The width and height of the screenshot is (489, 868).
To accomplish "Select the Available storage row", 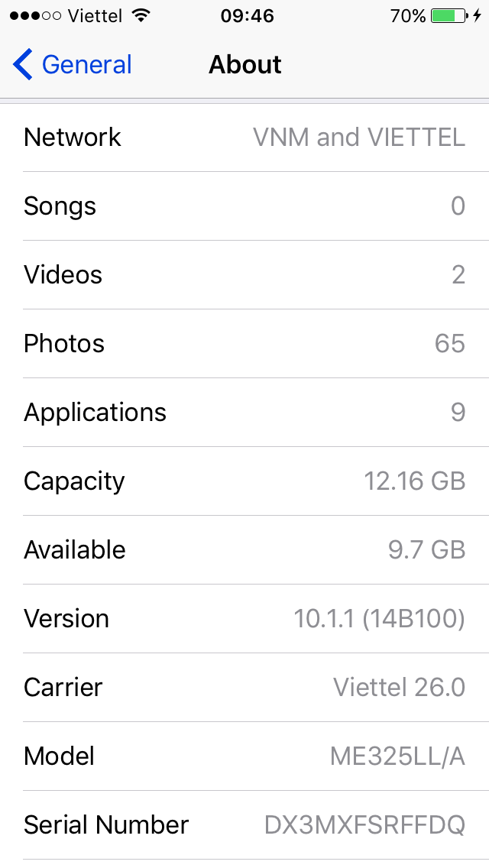I will (244, 550).
